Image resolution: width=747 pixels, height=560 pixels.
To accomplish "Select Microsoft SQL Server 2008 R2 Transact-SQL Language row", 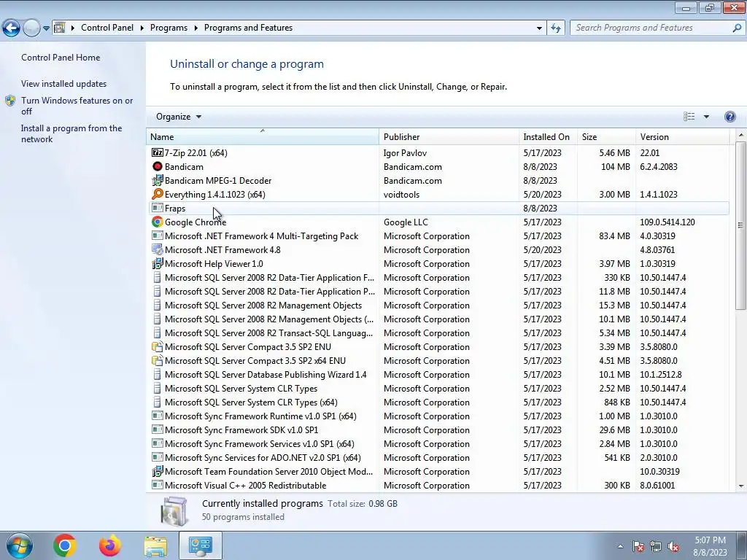I will click(x=438, y=332).
